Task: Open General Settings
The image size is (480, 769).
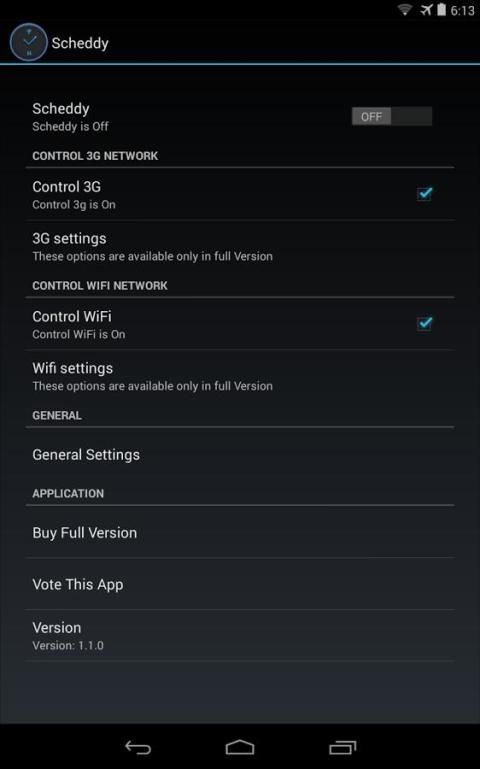Action: tap(240, 455)
